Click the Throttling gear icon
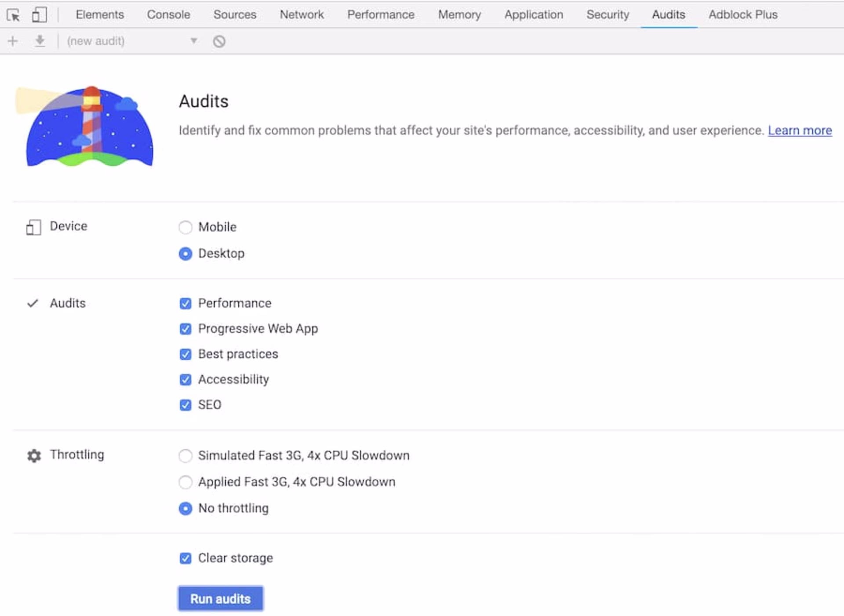 pos(34,456)
